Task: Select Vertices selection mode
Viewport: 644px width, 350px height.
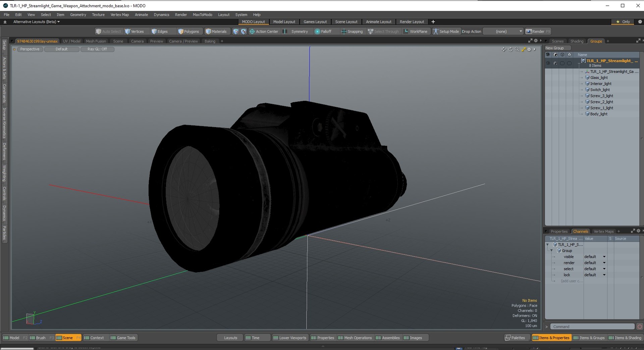Action: (x=134, y=31)
